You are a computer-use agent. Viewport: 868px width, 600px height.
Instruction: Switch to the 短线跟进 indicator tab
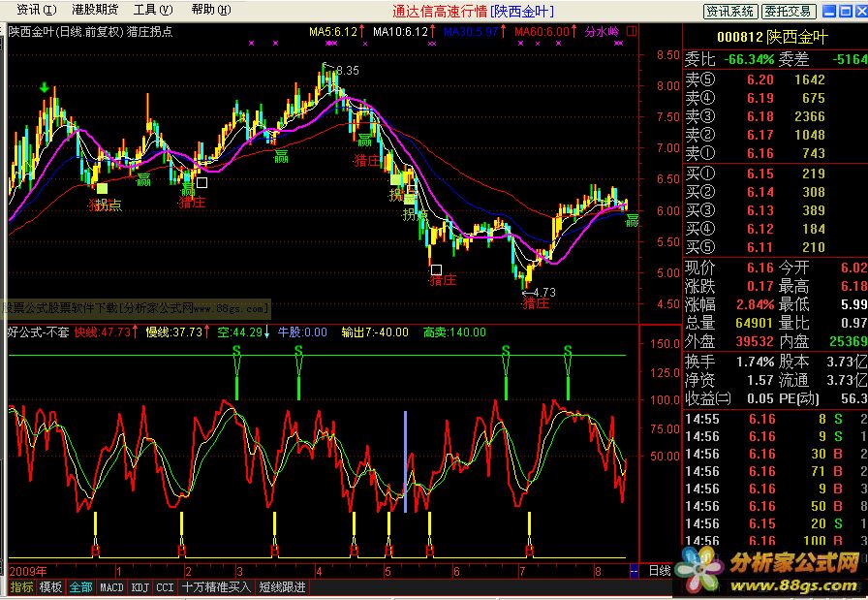pyautogui.click(x=282, y=587)
